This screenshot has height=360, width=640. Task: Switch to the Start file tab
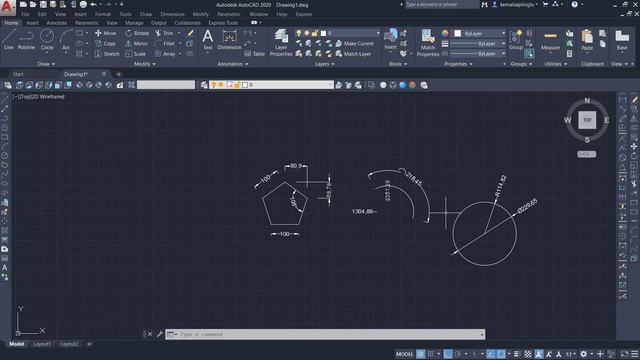(18, 74)
